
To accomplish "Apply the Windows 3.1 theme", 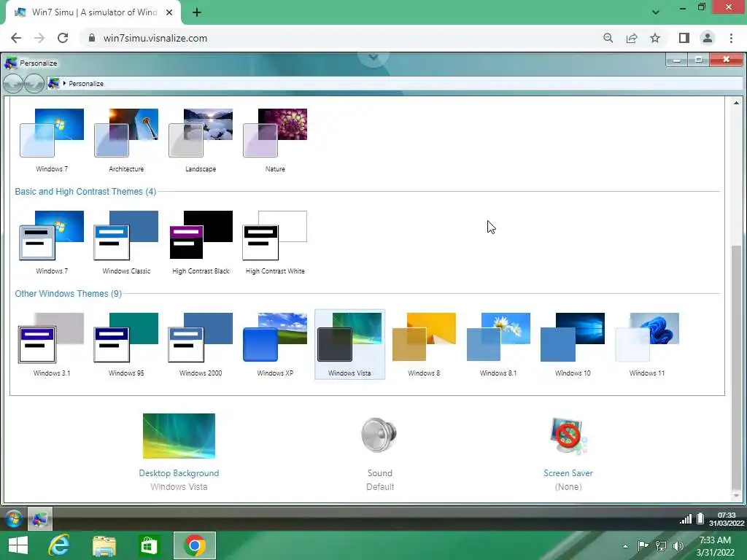I will pyautogui.click(x=52, y=344).
